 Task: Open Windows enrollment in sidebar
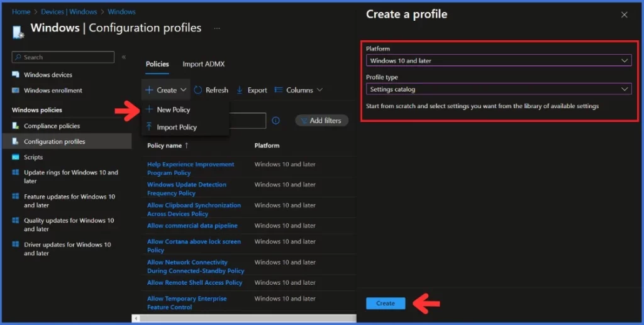53,91
